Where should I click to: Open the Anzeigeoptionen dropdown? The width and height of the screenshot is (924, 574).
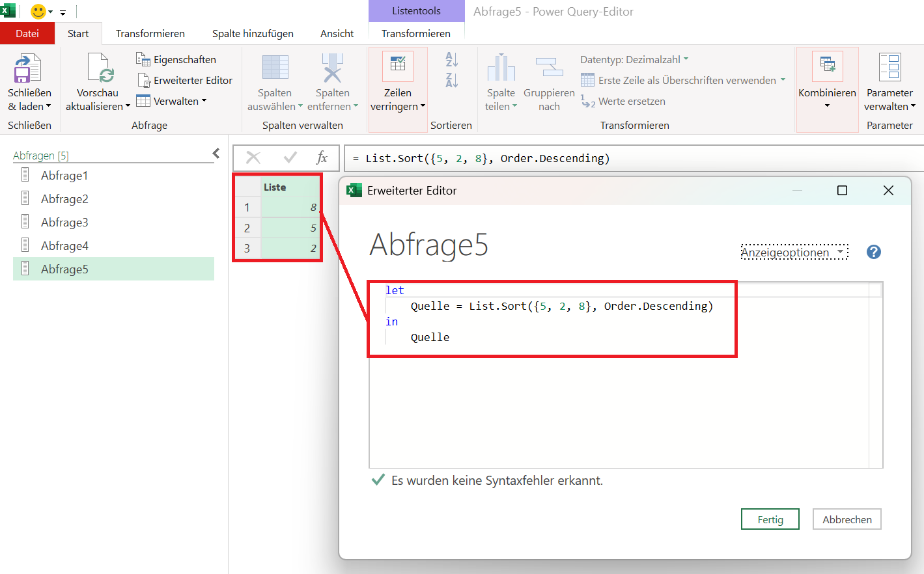794,252
